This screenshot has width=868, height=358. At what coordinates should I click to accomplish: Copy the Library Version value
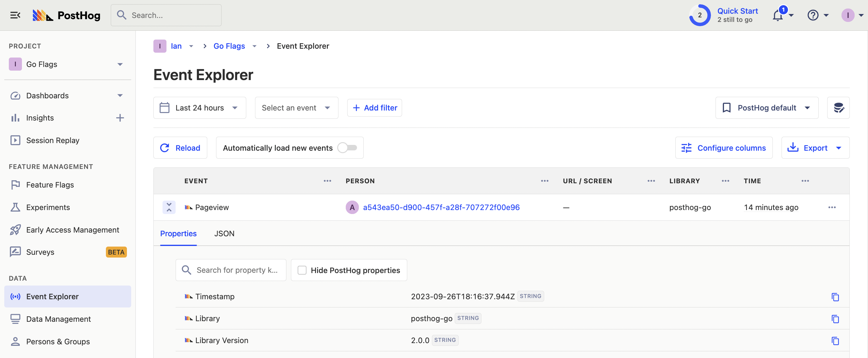[x=835, y=341]
